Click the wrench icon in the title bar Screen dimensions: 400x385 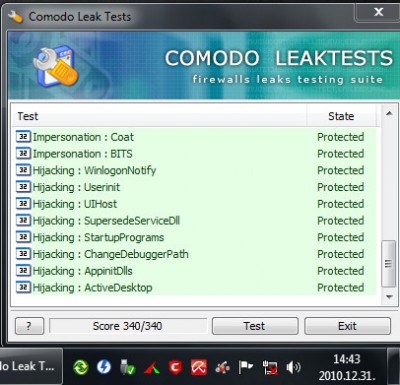[15, 17]
